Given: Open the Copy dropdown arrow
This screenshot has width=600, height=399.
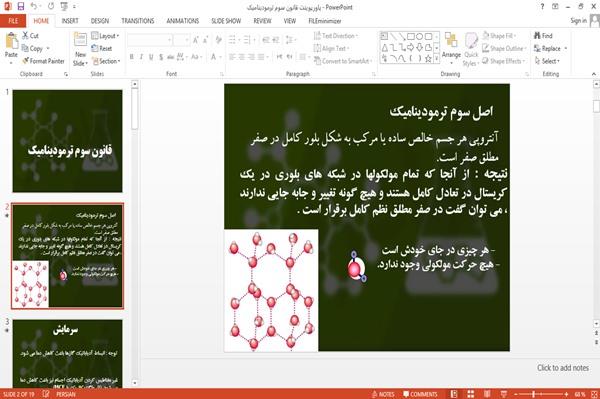Looking at the screenshot, I should point(48,48).
